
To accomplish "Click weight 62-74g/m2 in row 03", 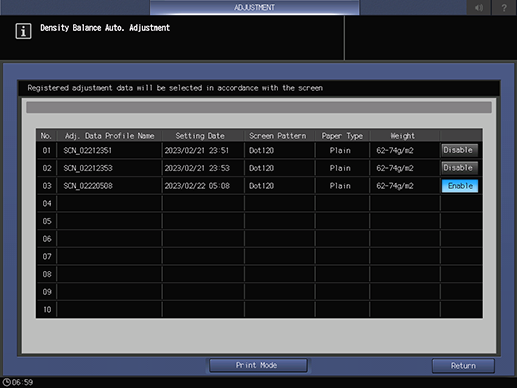I will pos(395,186).
